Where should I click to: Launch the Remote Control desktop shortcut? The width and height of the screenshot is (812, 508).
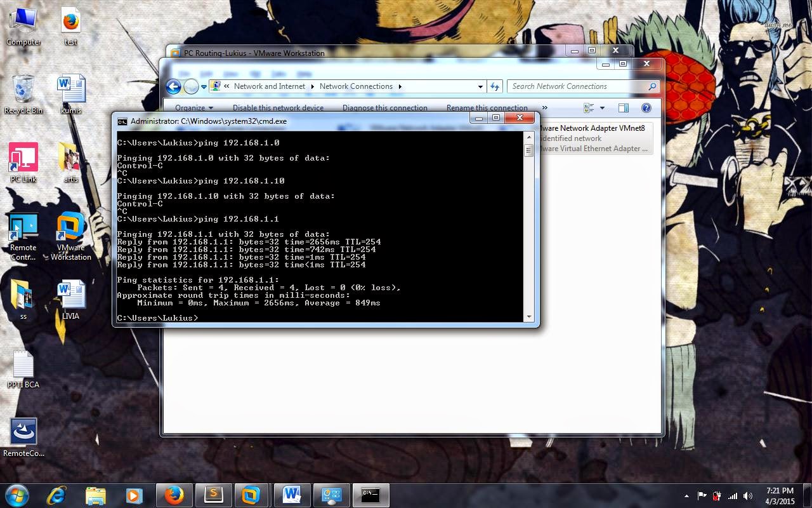[23, 236]
